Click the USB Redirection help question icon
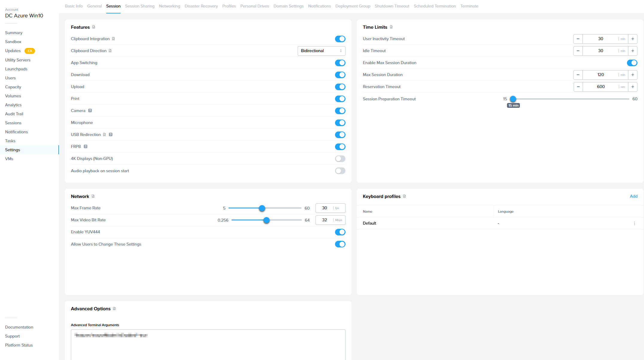This screenshot has width=644, height=360. (111, 135)
